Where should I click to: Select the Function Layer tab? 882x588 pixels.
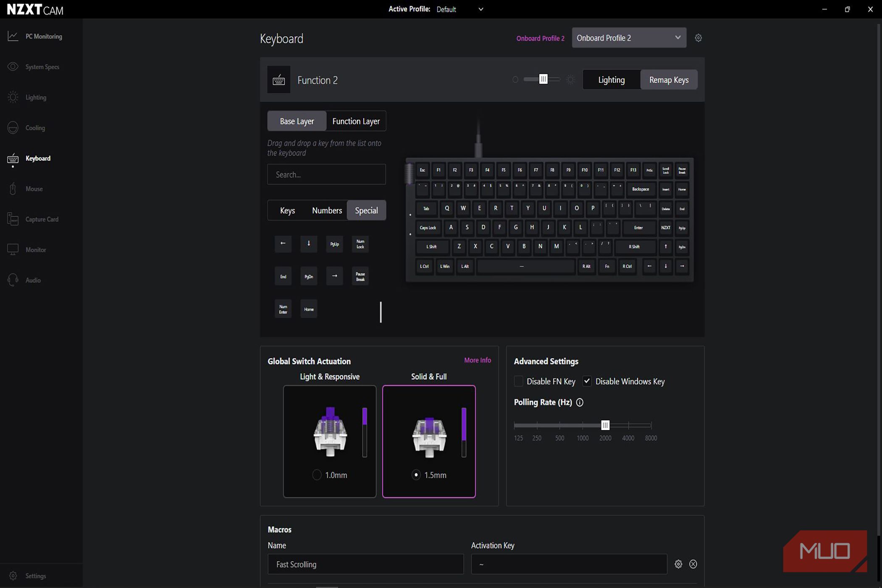pos(356,121)
